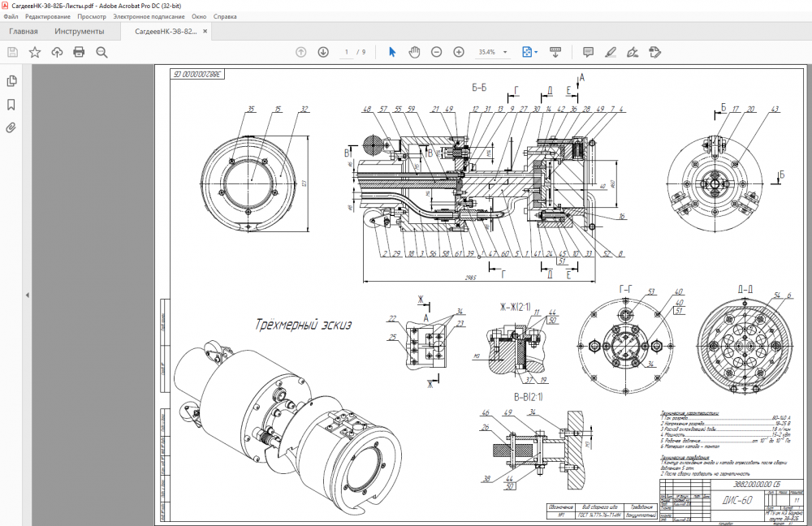
Task: Zoom out with minus button
Action: pos(436,52)
